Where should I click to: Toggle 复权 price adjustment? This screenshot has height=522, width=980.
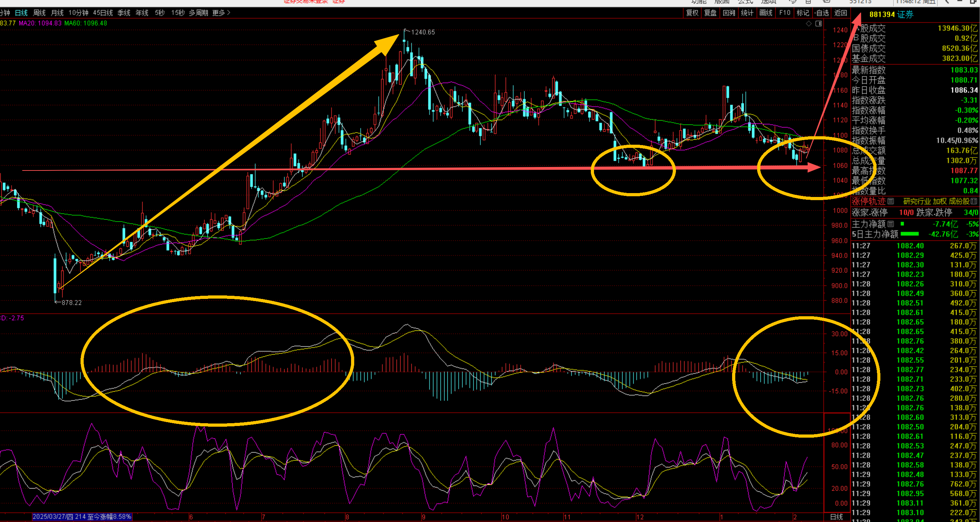(x=691, y=13)
